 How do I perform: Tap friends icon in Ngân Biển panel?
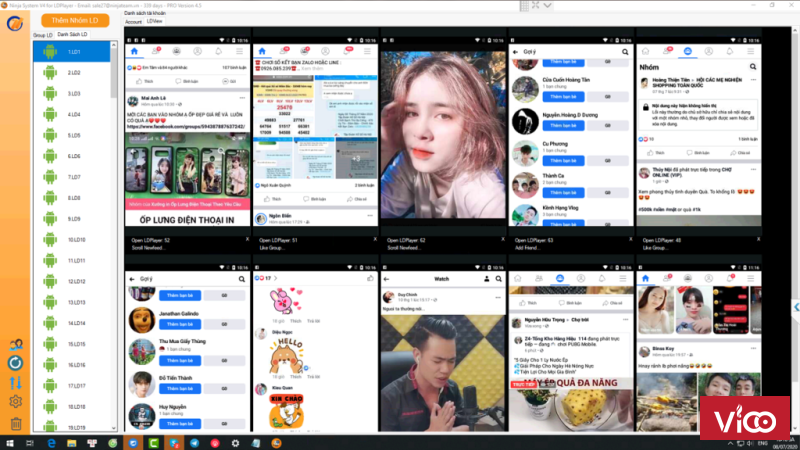coord(283,51)
